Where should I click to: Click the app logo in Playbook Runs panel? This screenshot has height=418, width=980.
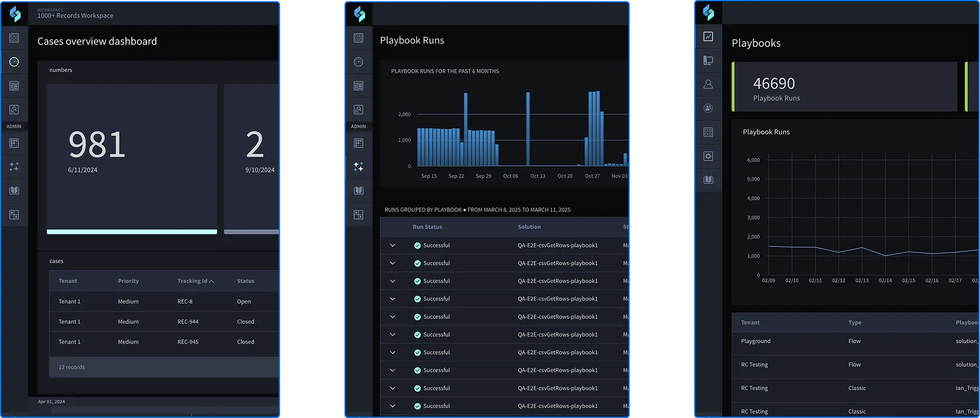tap(359, 14)
